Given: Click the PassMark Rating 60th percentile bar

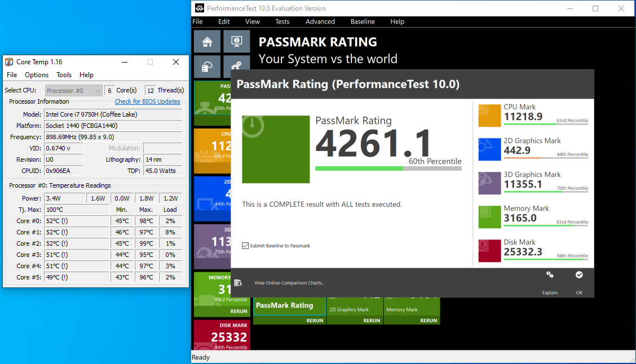Looking at the screenshot, I should click(x=388, y=168).
